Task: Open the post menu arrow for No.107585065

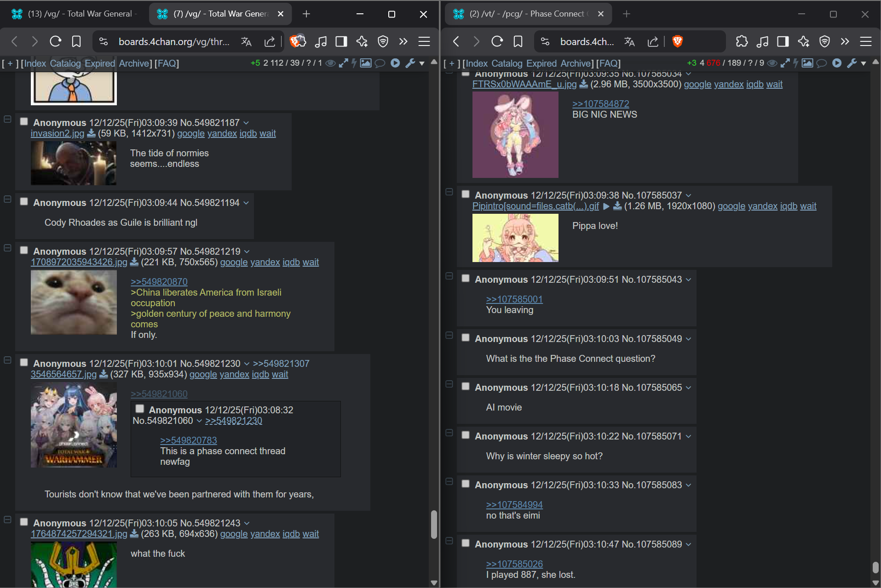Action: pyautogui.click(x=689, y=388)
